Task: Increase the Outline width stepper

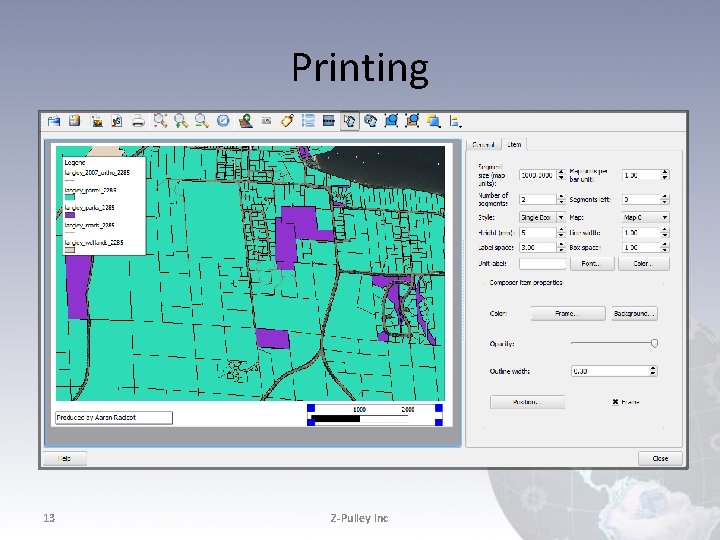Action: pos(653,368)
